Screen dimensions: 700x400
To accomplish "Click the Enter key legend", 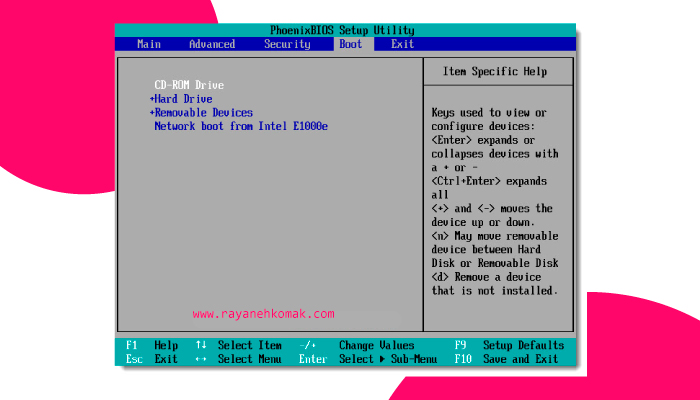I will tap(313, 359).
